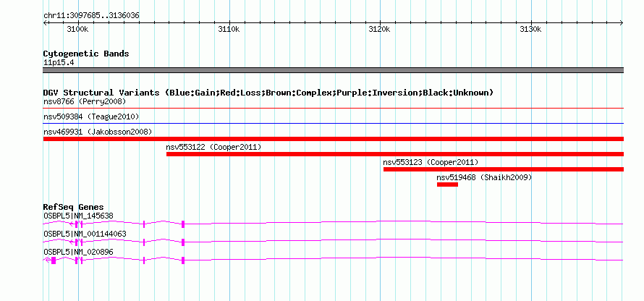Select the red nsv553122 variant bar
Screen dimensions: 644x301
tap(394, 154)
